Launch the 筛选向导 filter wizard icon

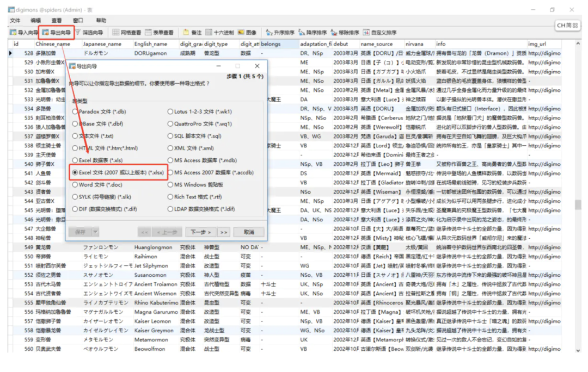[x=89, y=33]
